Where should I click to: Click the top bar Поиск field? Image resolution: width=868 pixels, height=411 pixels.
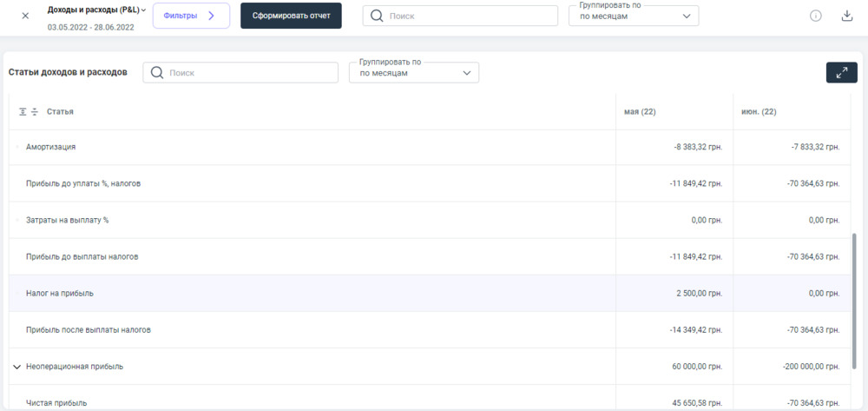point(469,17)
